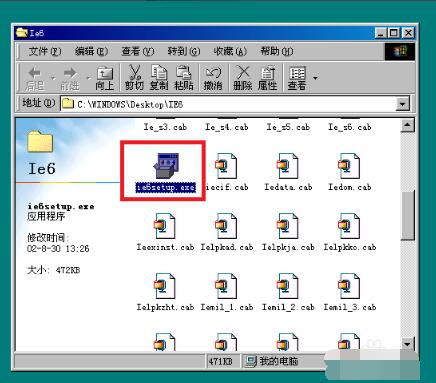Click the 我的电脑 status bar entry
This screenshot has height=383, width=436.
pos(271,361)
